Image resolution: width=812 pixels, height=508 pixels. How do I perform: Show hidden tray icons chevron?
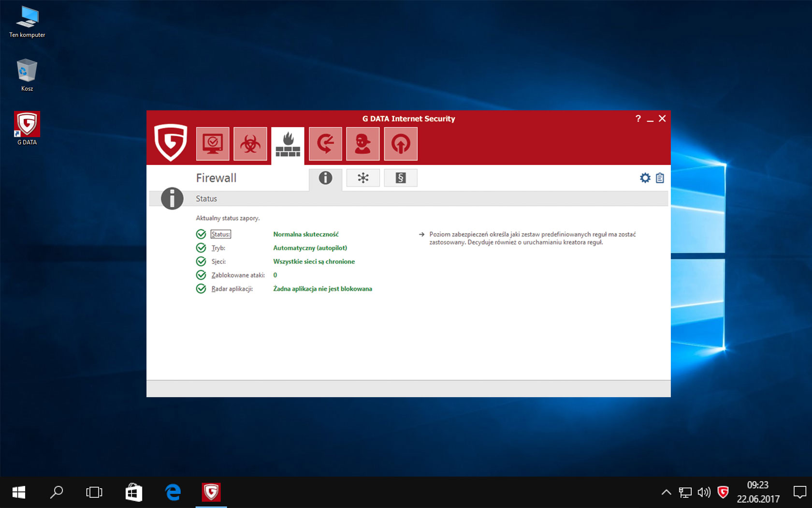[x=666, y=493]
